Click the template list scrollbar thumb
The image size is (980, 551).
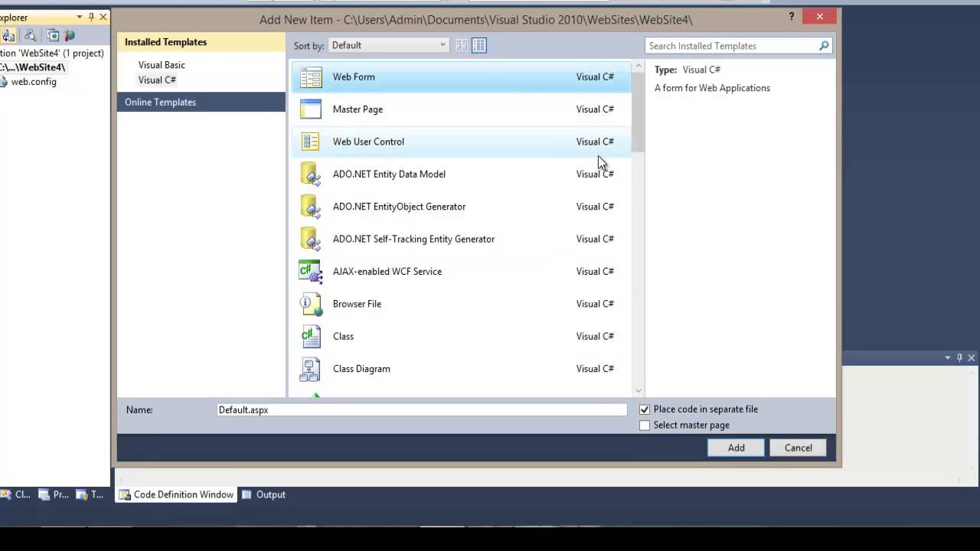click(639, 112)
